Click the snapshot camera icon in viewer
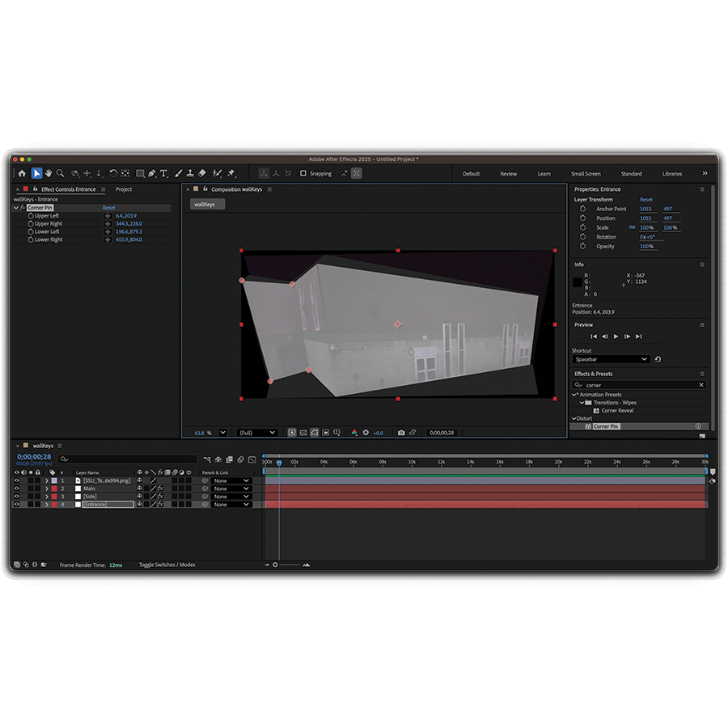728x728 pixels. [x=401, y=433]
